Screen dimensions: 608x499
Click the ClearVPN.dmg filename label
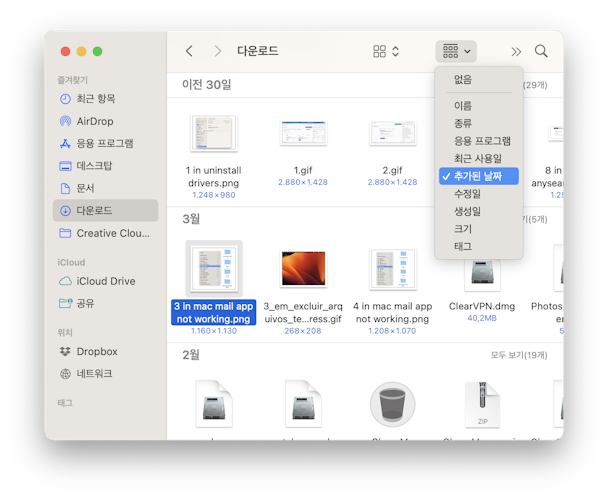(482, 306)
